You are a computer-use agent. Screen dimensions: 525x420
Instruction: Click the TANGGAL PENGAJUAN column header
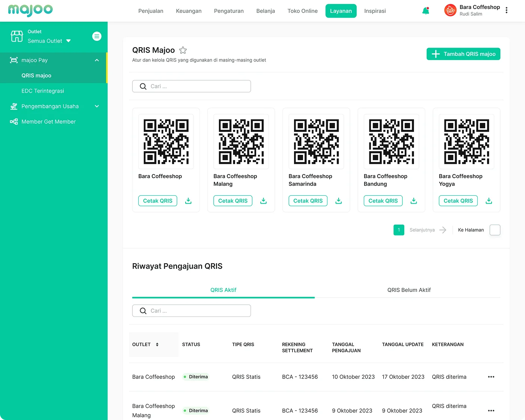click(x=346, y=348)
